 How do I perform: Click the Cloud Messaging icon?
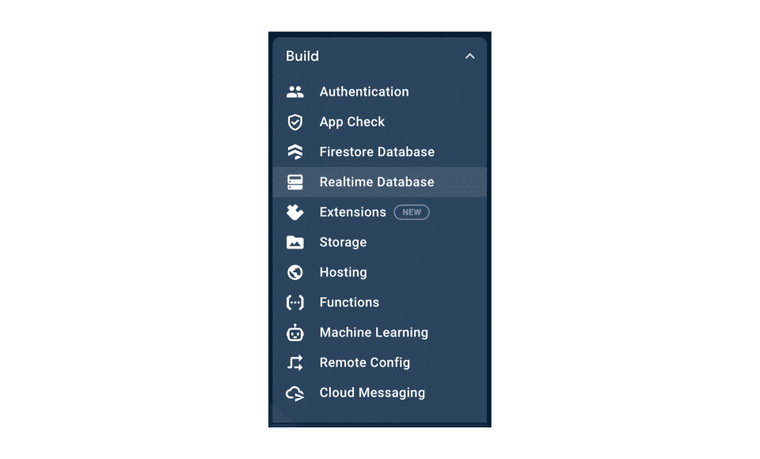tap(295, 393)
